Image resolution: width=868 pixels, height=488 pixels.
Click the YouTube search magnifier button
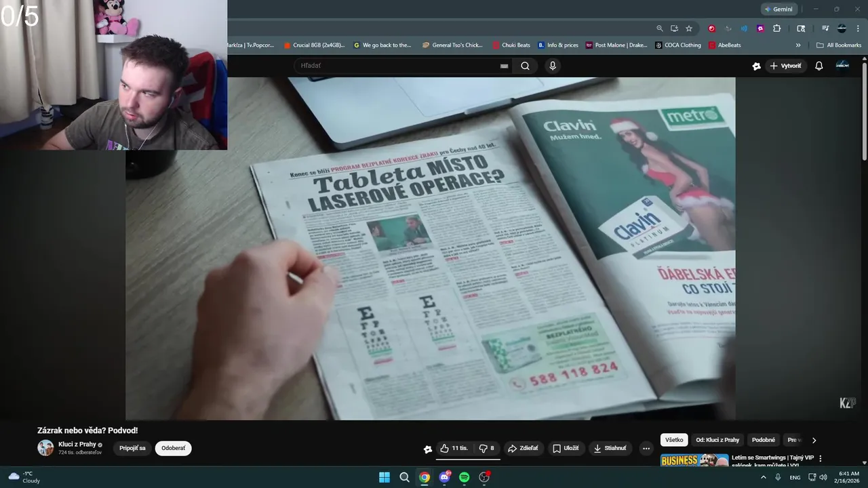(525, 66)
